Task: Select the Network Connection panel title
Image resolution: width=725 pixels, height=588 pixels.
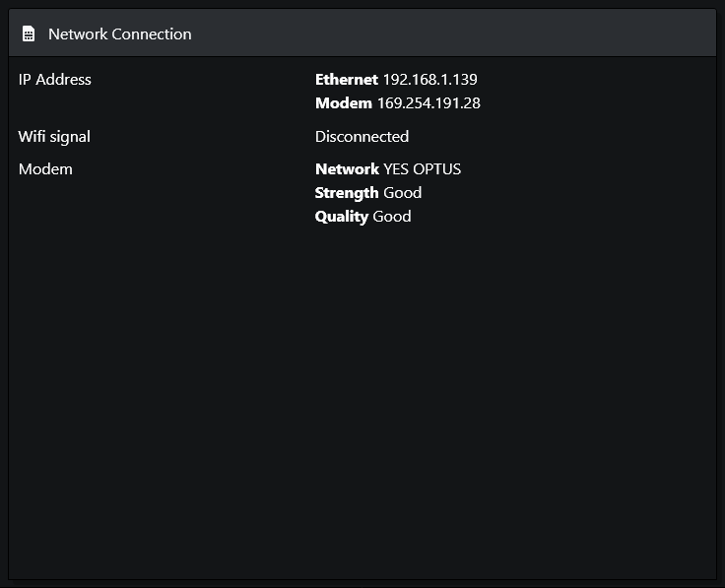Action: 120,33
